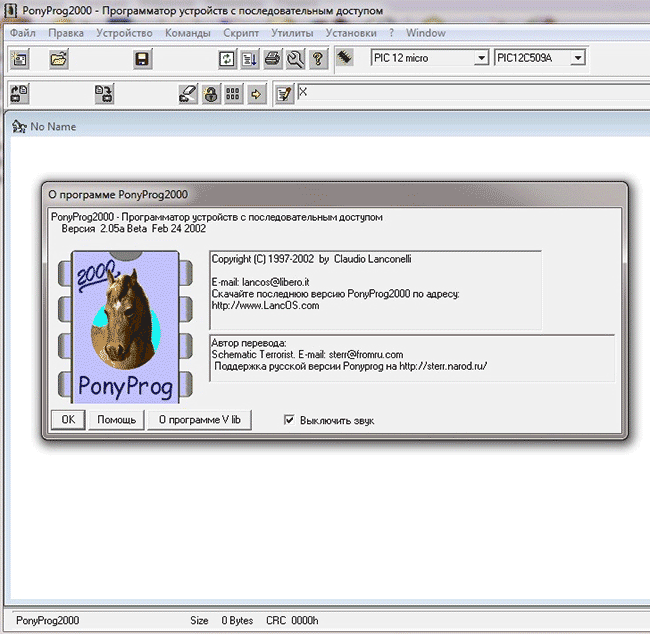Viewport: 650px width, 634px height.
Task: Click the help question mark toolbar icon
Action: [x=318, y=59]
